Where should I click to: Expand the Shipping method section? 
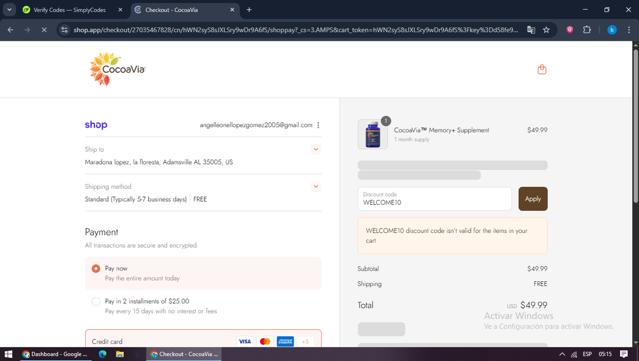[316, 187]
